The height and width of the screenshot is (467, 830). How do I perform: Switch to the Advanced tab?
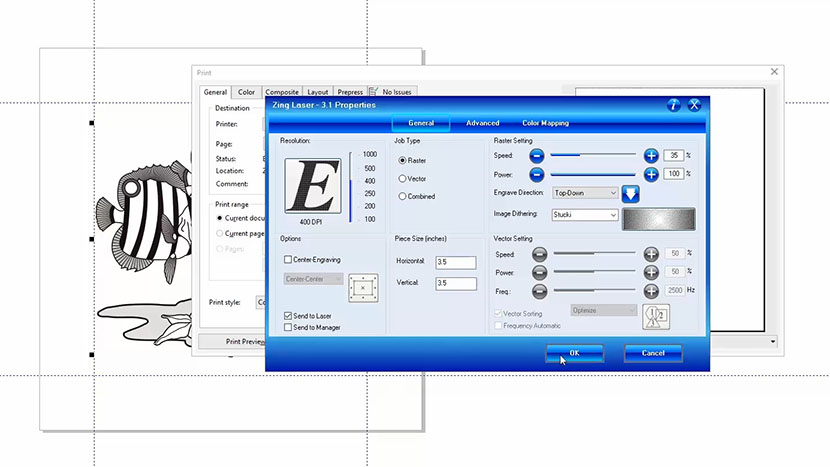pos(482,123)
